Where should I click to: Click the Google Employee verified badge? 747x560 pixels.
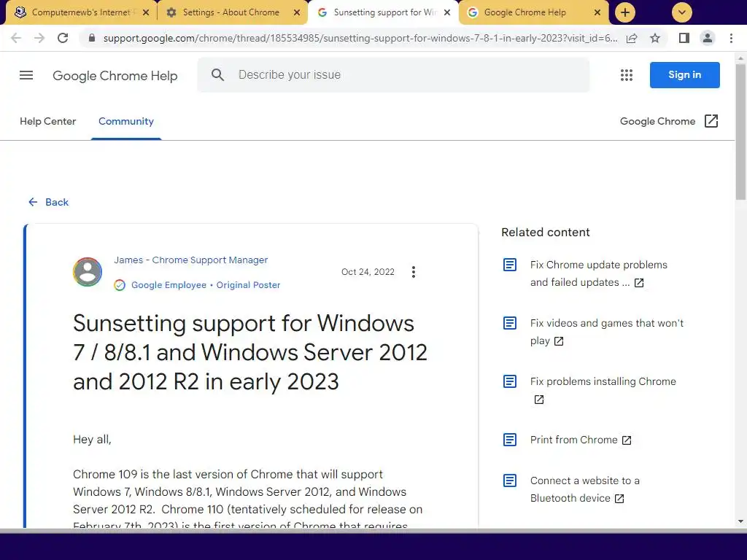tap(120, 285)
